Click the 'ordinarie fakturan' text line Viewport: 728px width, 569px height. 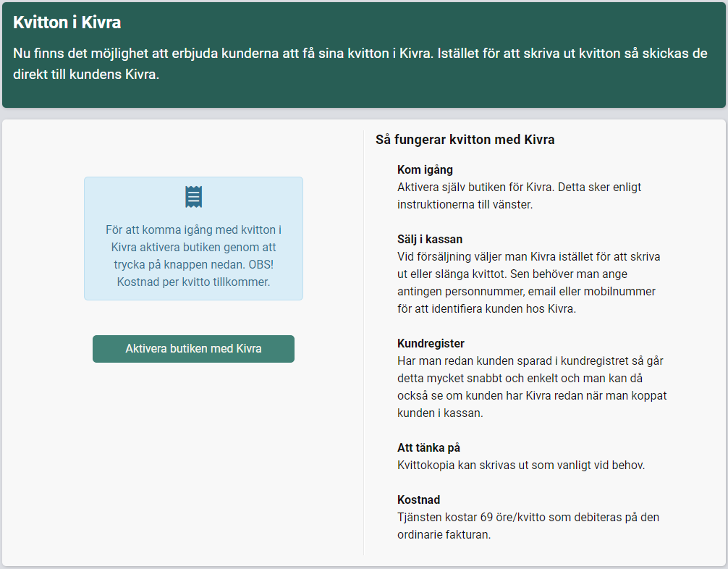444,534
